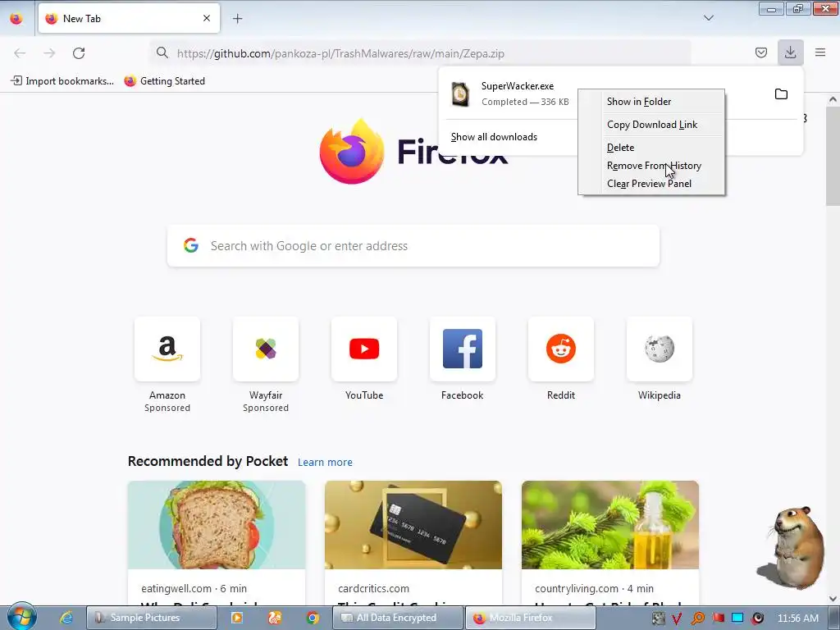Viewport: 840px width, 630px height.
Task: Select the New Tab tab
Action: pyautogui.click(x=129, y=18)
